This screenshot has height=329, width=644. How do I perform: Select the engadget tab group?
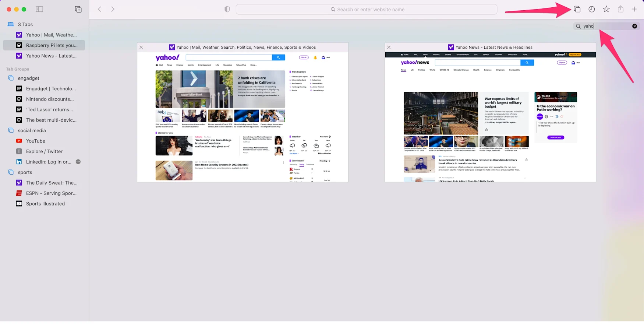[x=29, y=78]
